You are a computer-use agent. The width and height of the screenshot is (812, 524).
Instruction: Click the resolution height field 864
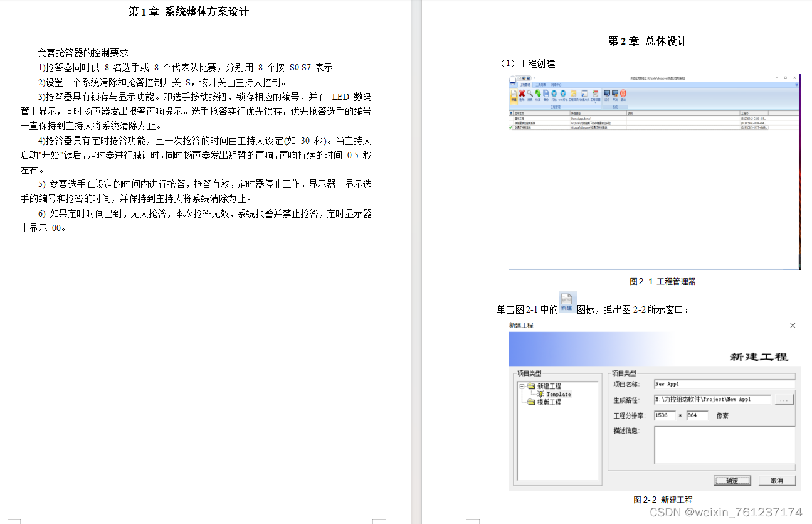[x=697, y=415]
